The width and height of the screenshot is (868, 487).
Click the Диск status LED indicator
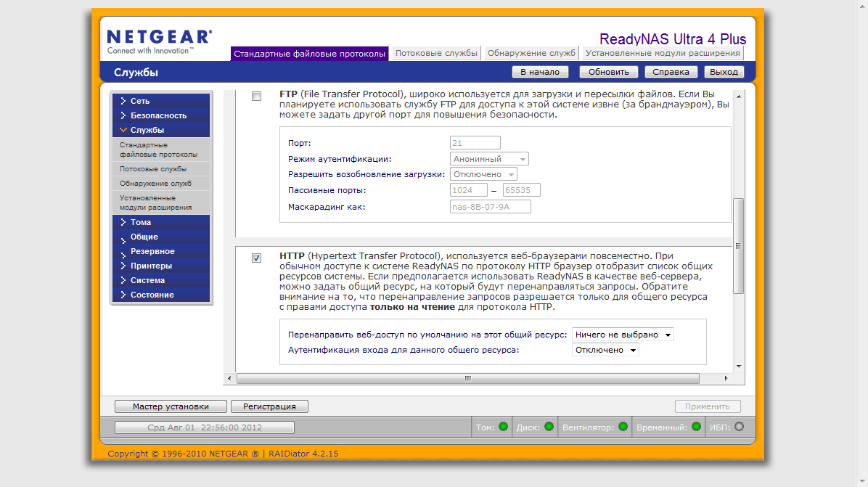549,427
